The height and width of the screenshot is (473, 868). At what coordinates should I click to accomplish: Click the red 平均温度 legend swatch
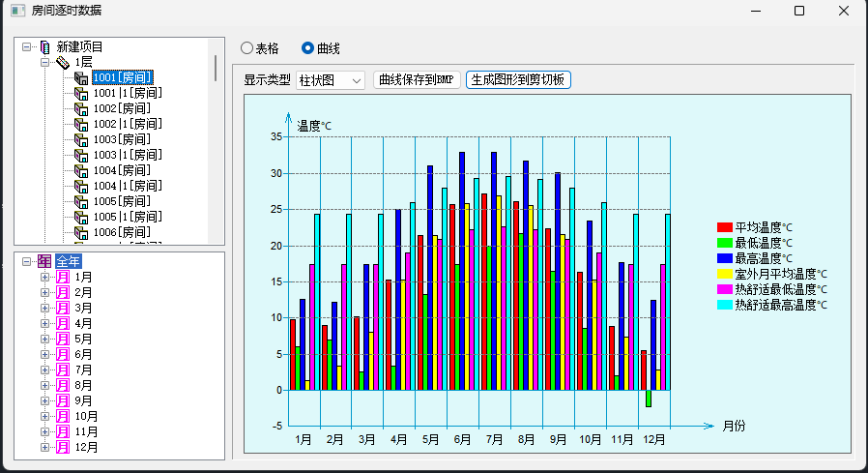724,227
